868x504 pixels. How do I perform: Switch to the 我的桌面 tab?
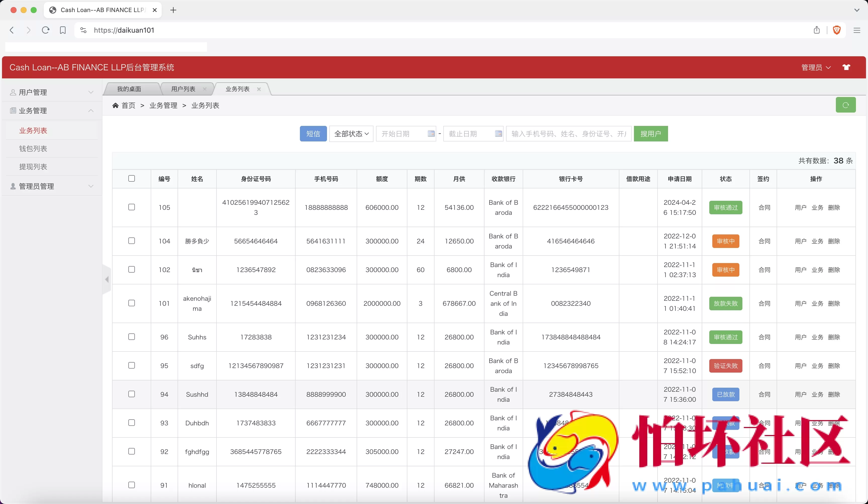coord(129,89)
